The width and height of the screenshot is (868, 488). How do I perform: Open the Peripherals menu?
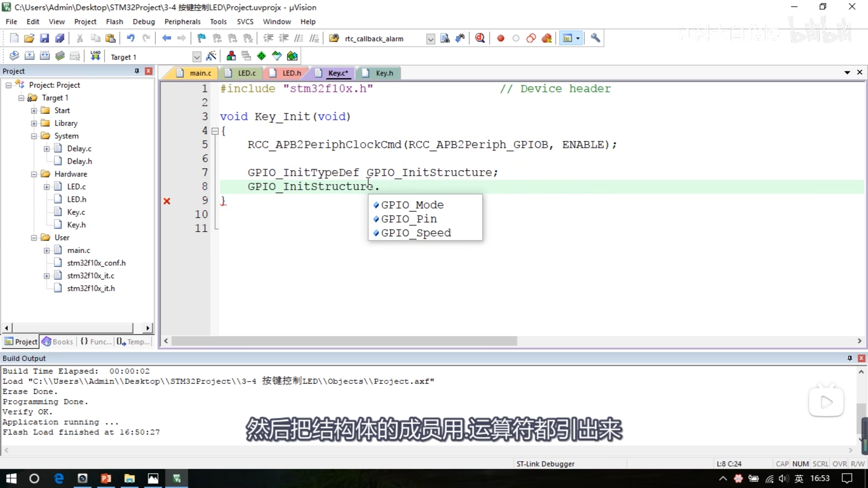pos(182,22)
